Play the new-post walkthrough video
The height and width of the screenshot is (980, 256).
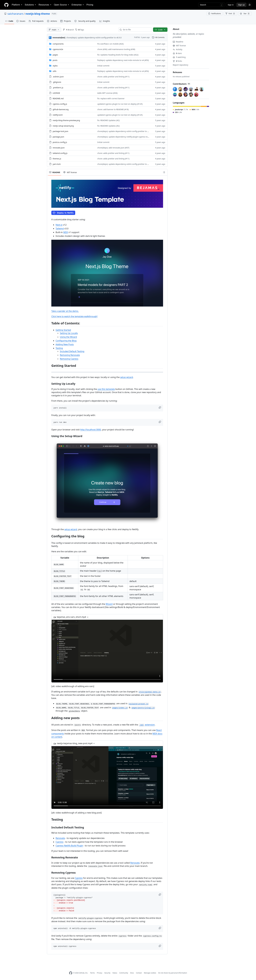[55, 802]
